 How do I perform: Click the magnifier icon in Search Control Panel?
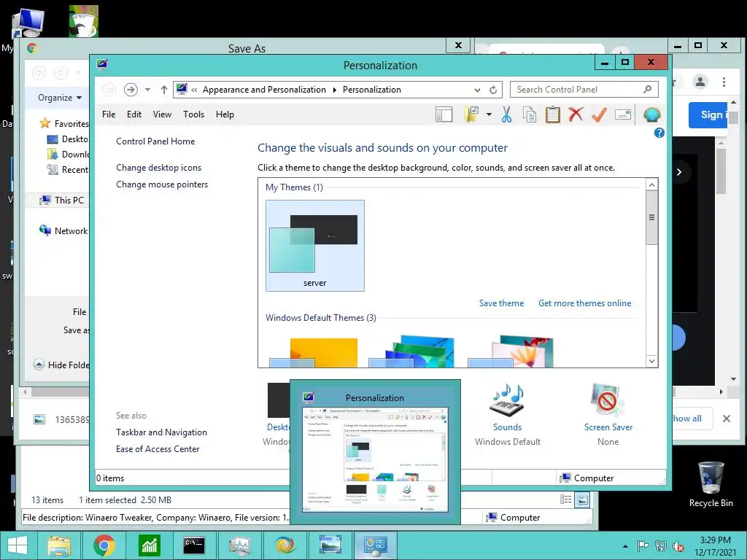tap(648, 89)
